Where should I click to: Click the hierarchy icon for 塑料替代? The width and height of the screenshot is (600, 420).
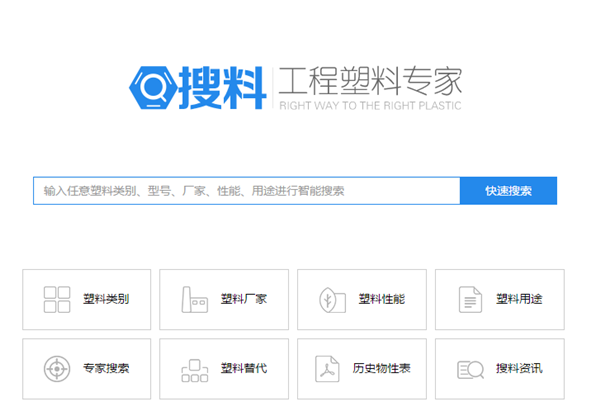click(x=194, y=369)
